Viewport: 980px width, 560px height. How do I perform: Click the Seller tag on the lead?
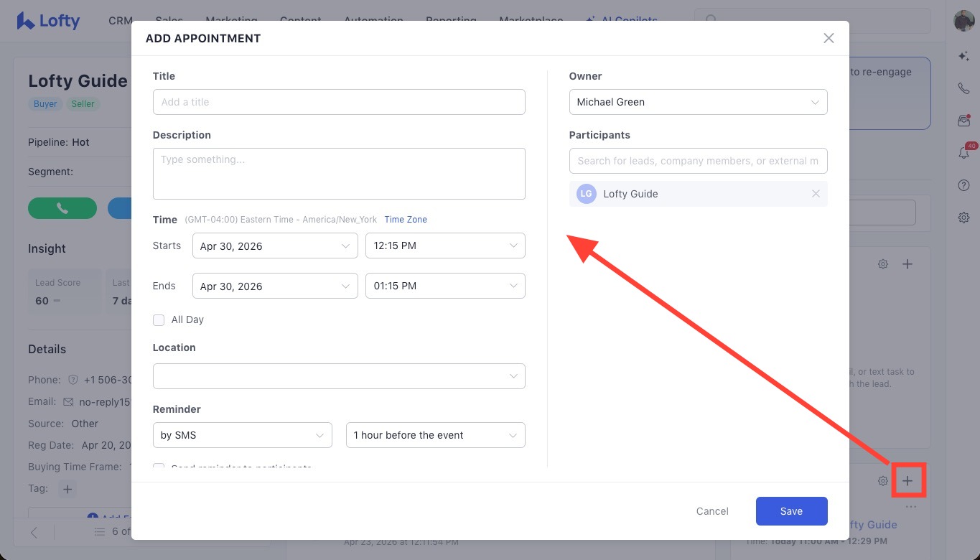pos(83,104)
